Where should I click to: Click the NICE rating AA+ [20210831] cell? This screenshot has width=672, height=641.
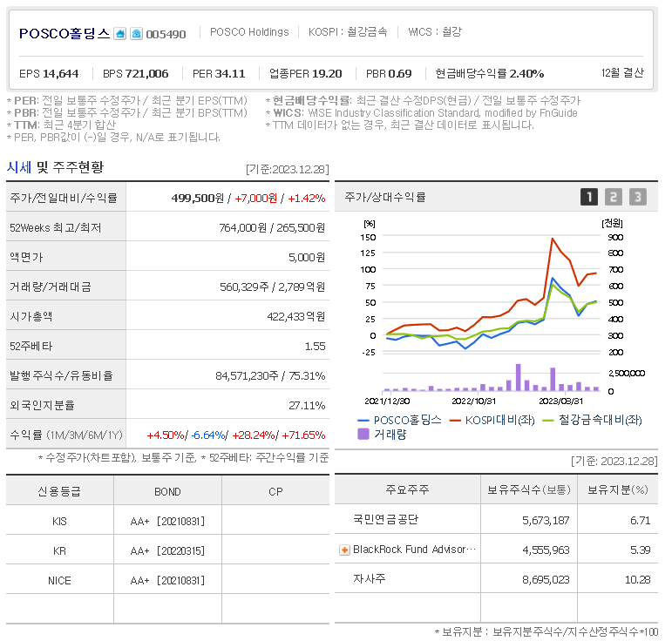coord(167,580)
